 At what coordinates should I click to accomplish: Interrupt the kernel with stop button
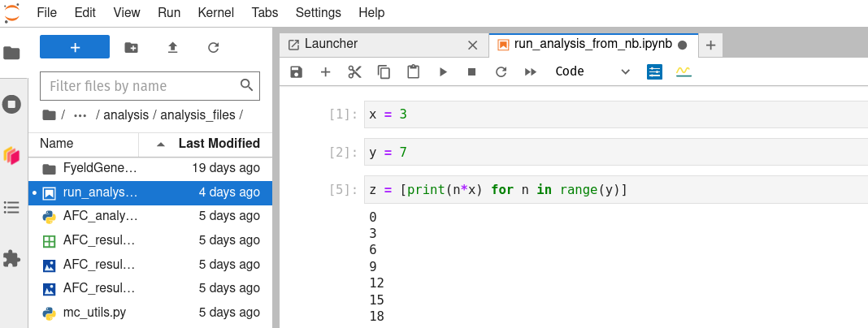click(471, 72)
